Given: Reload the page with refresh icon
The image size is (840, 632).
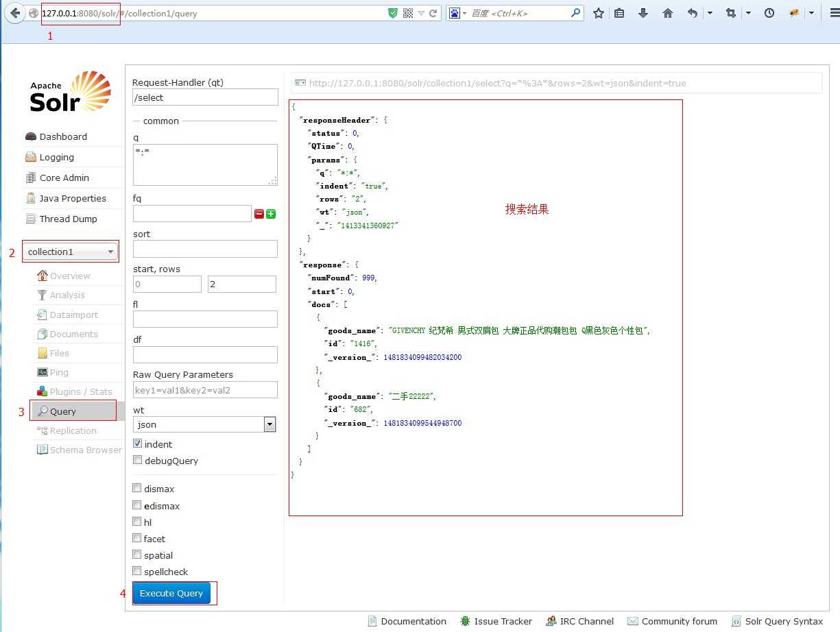Looking at the screenshot, I should pyautogui.click(x=433, y=13).
